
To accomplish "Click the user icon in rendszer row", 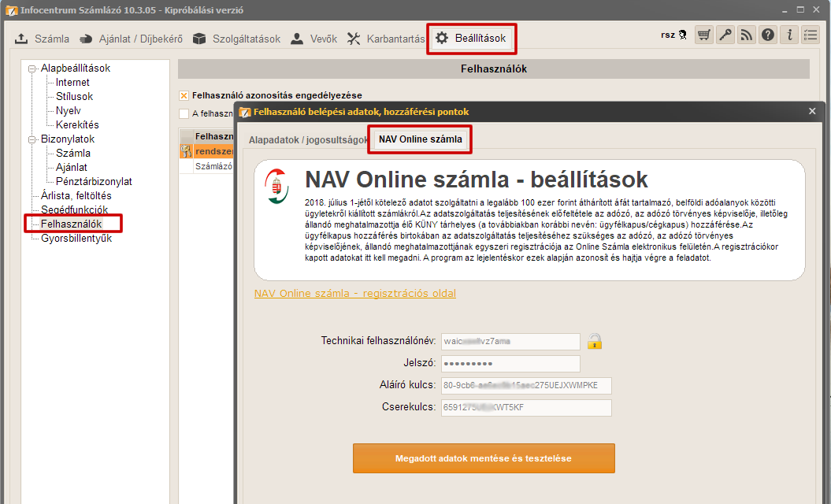I will 186,151.
